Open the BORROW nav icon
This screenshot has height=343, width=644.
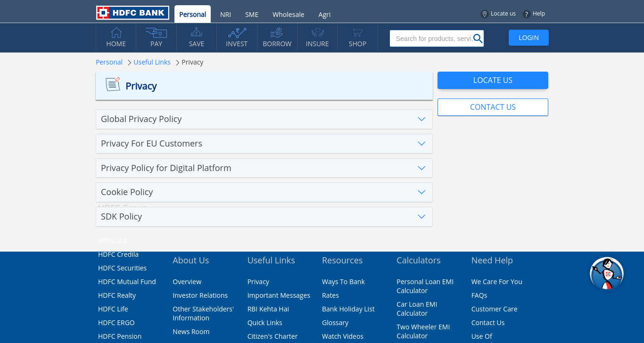[x=277, y=33]
